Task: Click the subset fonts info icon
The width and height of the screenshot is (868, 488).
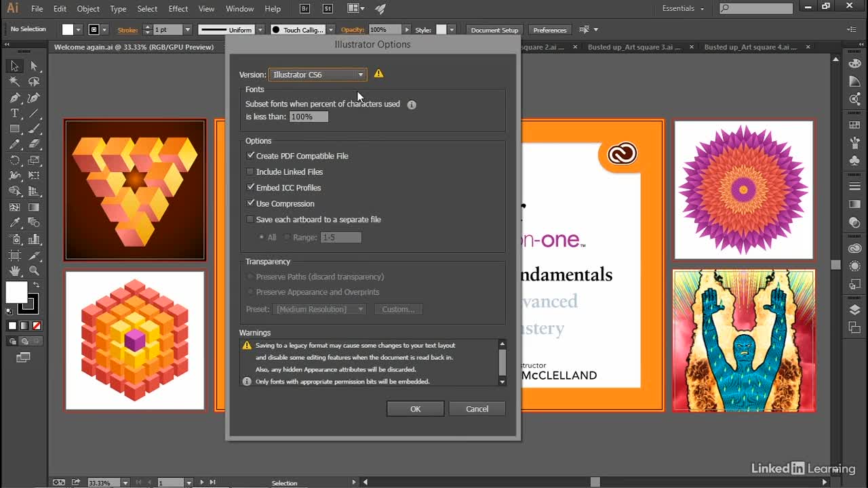Action: coord(412,104)
